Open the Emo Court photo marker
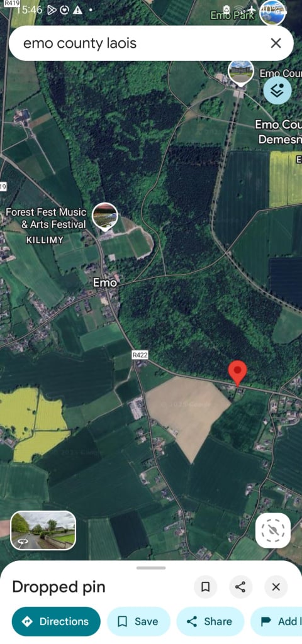This screenshot has height=644, width=302. (x=240, y=73)
